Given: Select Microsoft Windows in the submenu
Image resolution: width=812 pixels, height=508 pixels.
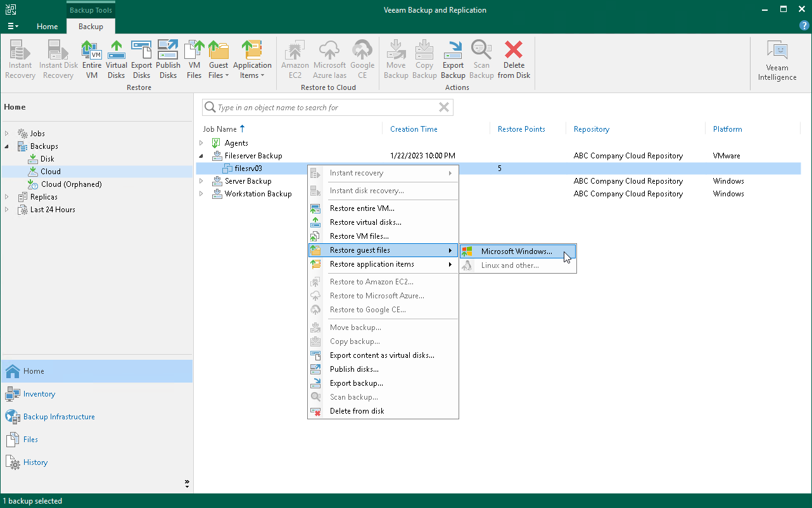Looking at the screenshot, I should point(518,251).
